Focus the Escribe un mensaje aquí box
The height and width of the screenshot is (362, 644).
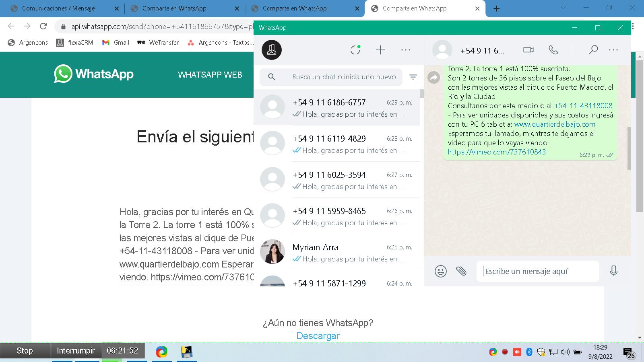pos(538,271)
